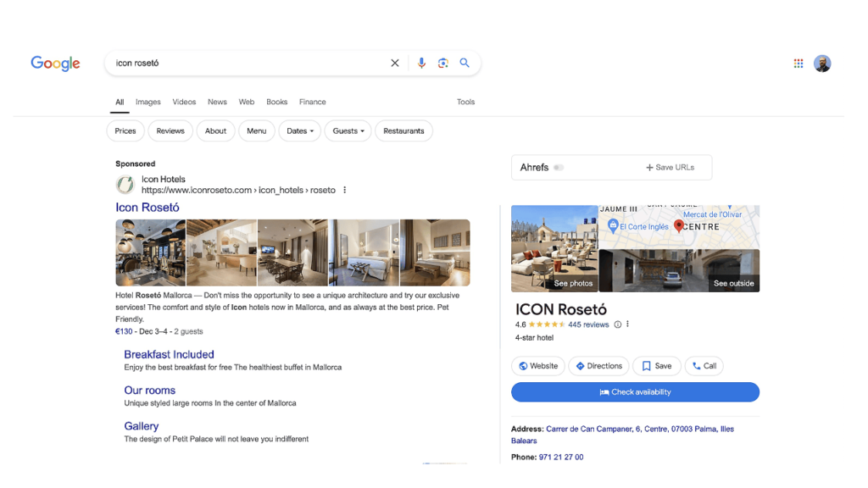Image resolution: width=868 pixels, height=488 pixels.
Task: Expand the Guests dropdown chip
Action: coord(348,131)
